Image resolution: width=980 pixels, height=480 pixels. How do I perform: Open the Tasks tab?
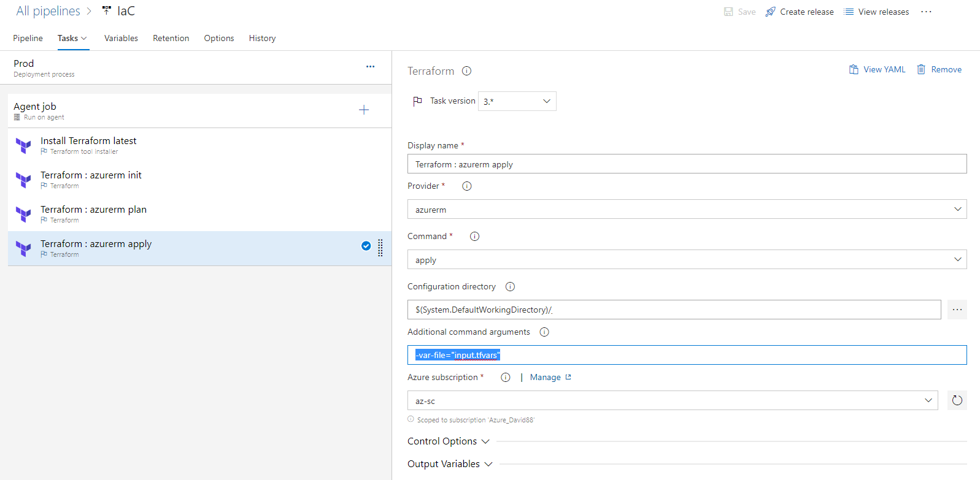pyautogui.click(x=73, y=38)
